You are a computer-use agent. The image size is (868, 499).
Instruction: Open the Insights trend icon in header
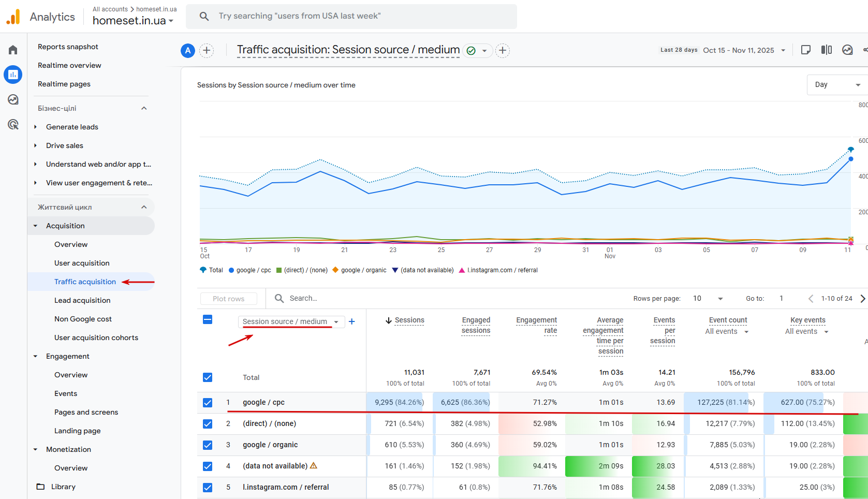click(847, 50)
